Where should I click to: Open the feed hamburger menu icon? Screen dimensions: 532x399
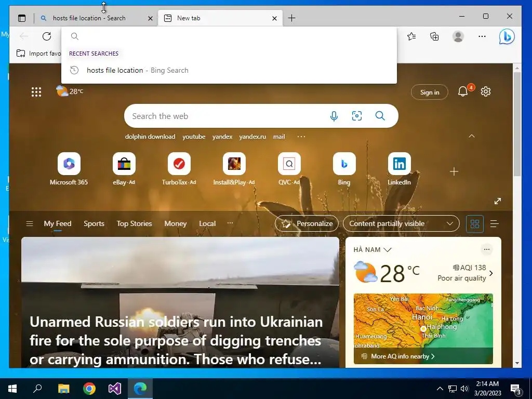[x=30, y=223]
